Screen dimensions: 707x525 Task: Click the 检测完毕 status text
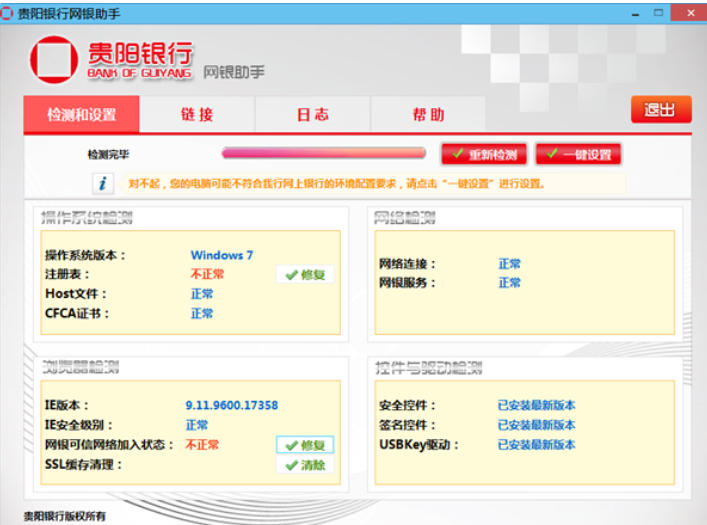tap(108, 155)
